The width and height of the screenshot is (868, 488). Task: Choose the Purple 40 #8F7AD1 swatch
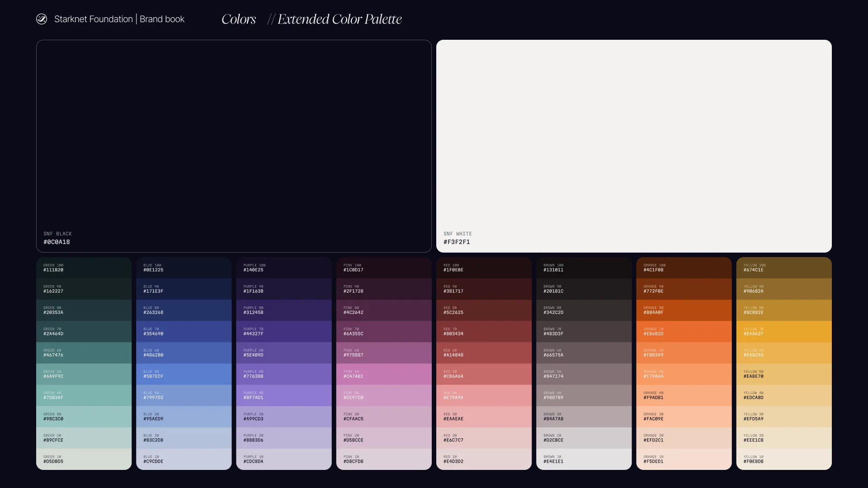coord(283,395)
